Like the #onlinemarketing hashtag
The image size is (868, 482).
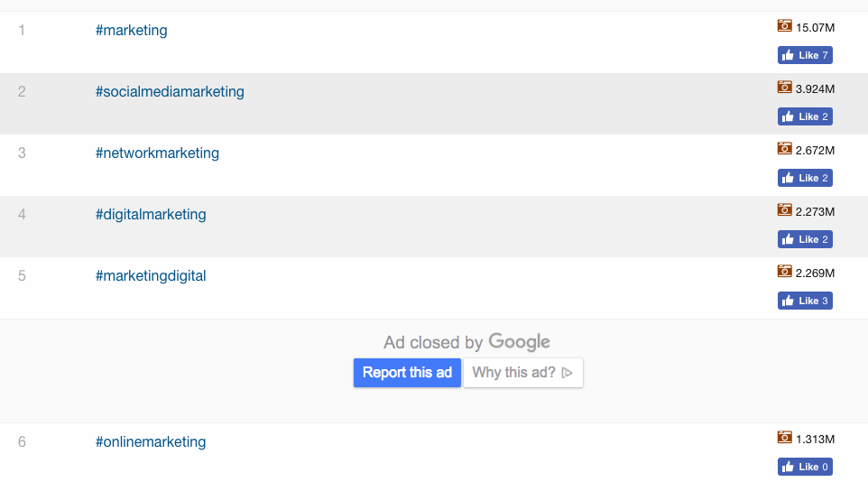[805, 467]
